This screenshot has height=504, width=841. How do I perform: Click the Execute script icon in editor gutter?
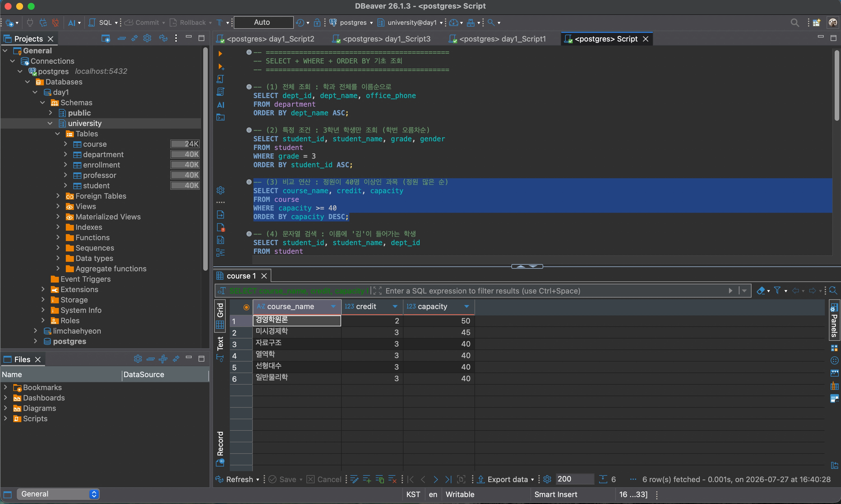(x=220, y=79)
